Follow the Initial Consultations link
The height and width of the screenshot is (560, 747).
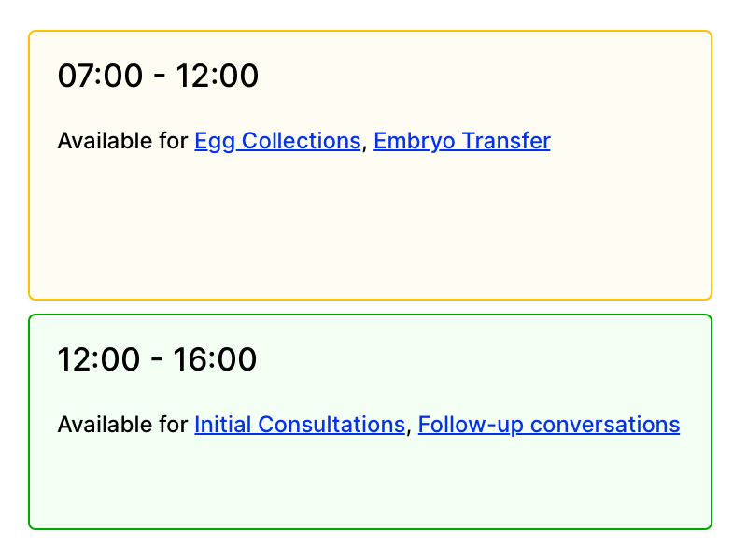coord(299,425)
